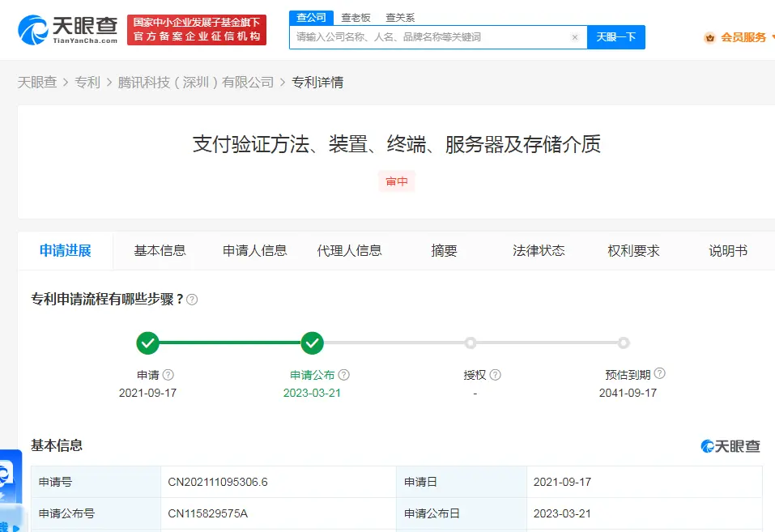Image resolution: width=775 pixels, height=532 pixels.
Task: Click the green checkmark at 申请公布 step
Action: click(312, 343)
